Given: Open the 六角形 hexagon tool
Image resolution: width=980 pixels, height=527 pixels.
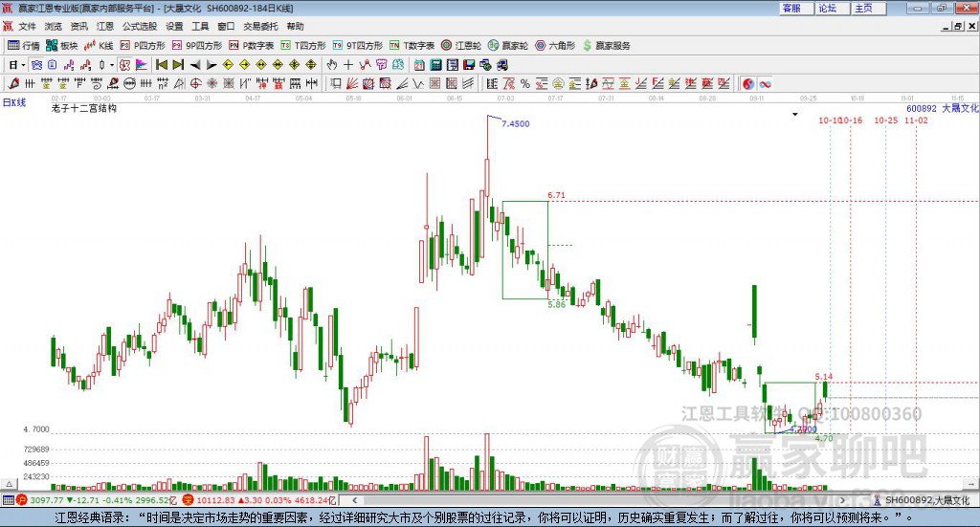Looking at the screenshot, I should 555,46.
